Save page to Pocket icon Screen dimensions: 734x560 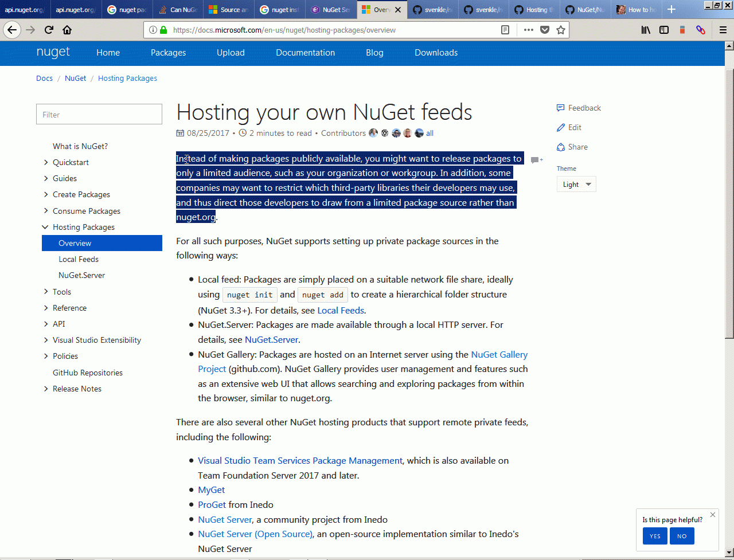[x=545, y=30]
